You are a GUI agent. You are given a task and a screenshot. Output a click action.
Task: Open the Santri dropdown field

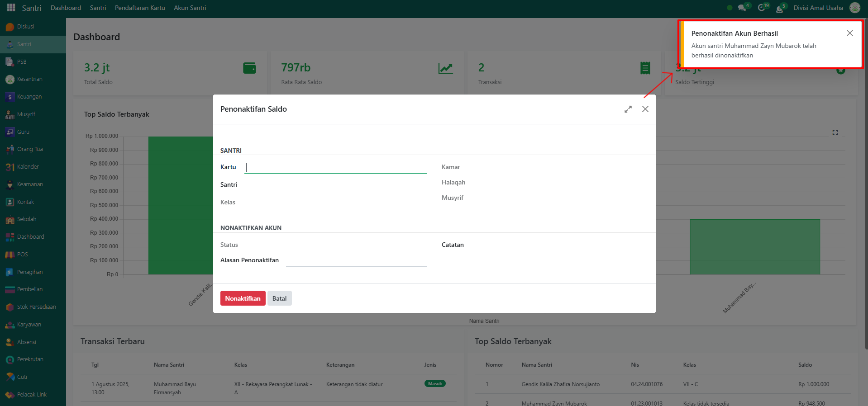pos(335,185)
